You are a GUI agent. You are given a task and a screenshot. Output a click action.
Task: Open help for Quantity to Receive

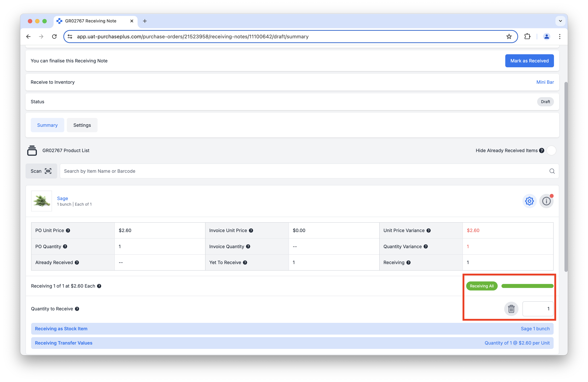point(77,309)
